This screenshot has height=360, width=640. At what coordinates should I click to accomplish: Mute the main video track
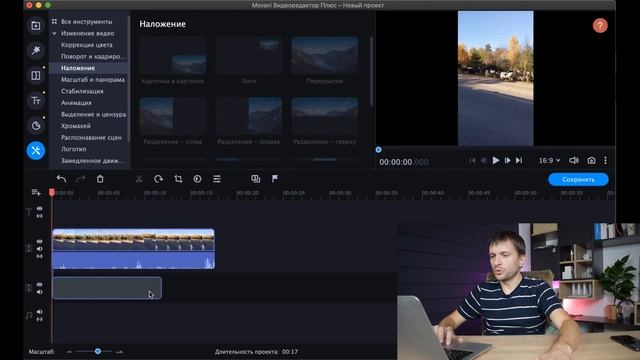tap(40, 249)
